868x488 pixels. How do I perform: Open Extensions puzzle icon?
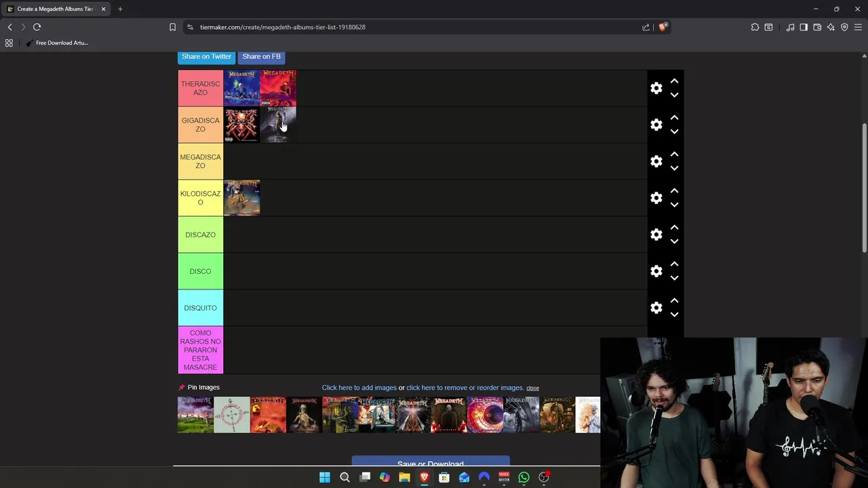point(755,27)
